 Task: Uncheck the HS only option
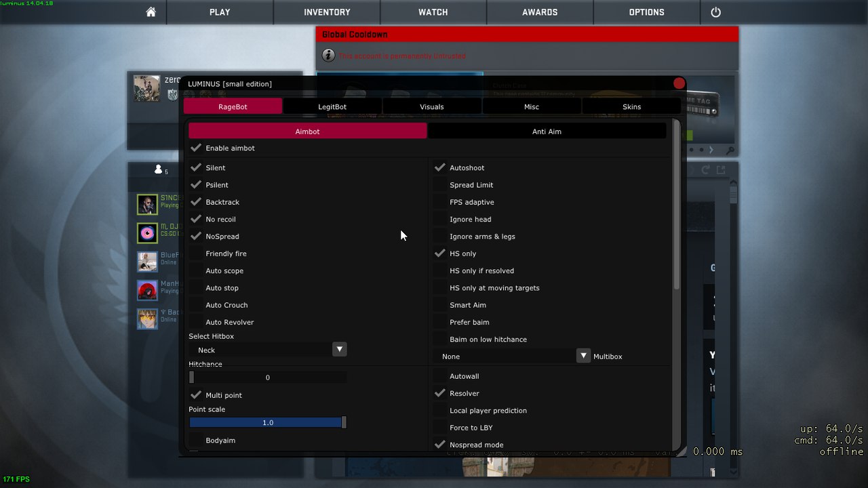(440, 253)
